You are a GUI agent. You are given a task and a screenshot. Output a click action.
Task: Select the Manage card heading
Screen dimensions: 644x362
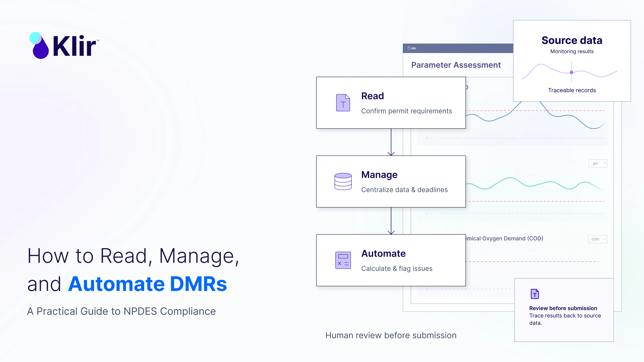pyautogui.click(x=379, y=175)
